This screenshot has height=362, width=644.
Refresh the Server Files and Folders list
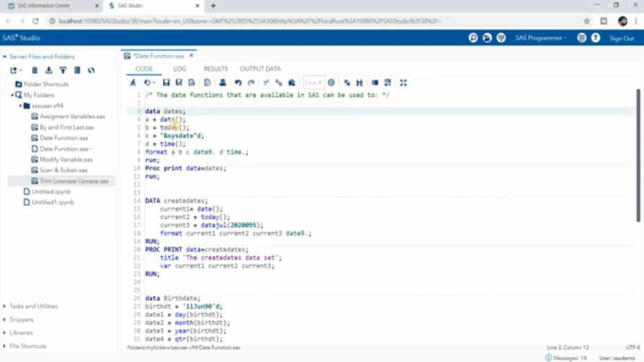pyautogui.click(x=91, y=70)
